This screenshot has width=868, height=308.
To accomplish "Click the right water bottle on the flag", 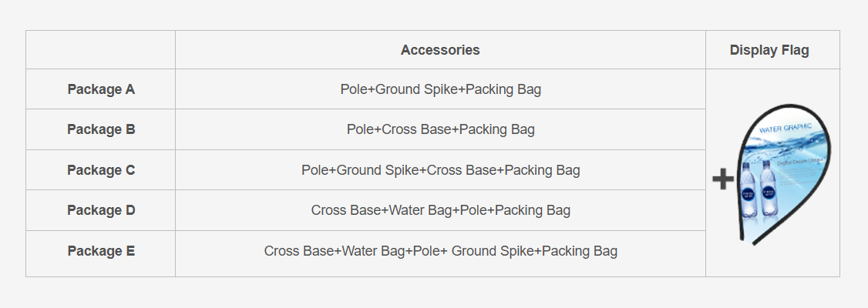I will (x=768, y=192).
